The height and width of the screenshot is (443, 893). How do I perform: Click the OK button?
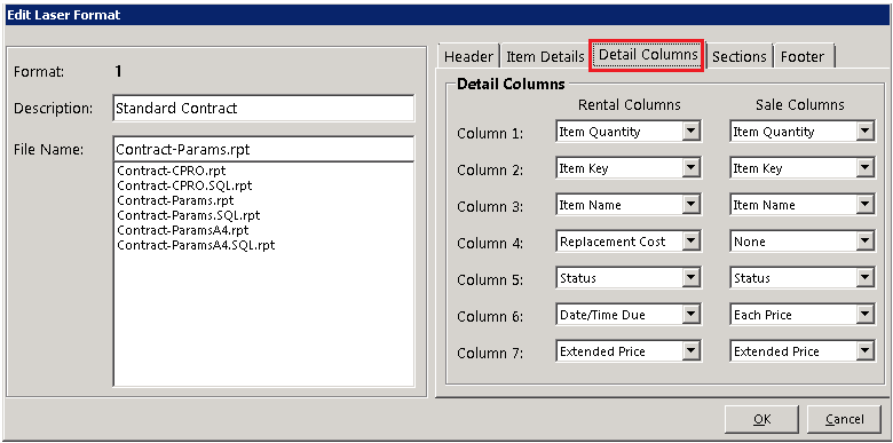coord(761,420)
